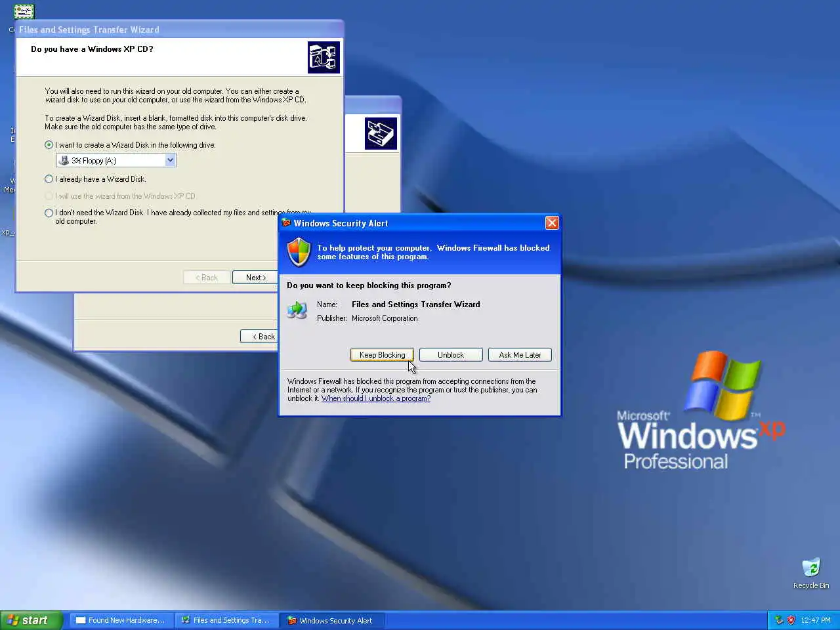840x630 pixels.
Task: Click the Keep Blocking button
Action: click(382, 355)
